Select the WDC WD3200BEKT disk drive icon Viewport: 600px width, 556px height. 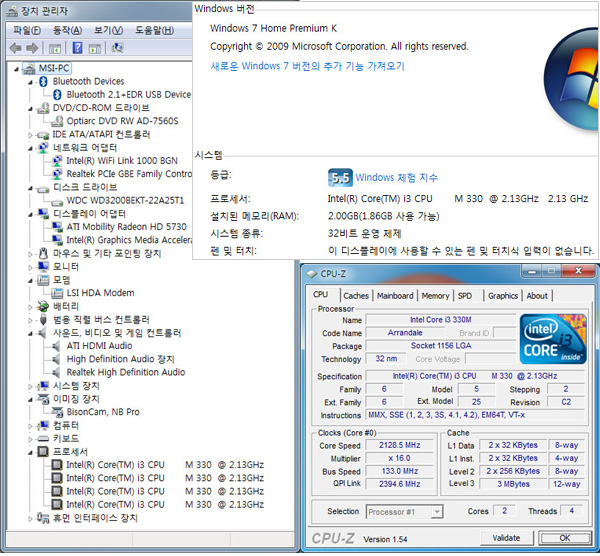[57, 201]
